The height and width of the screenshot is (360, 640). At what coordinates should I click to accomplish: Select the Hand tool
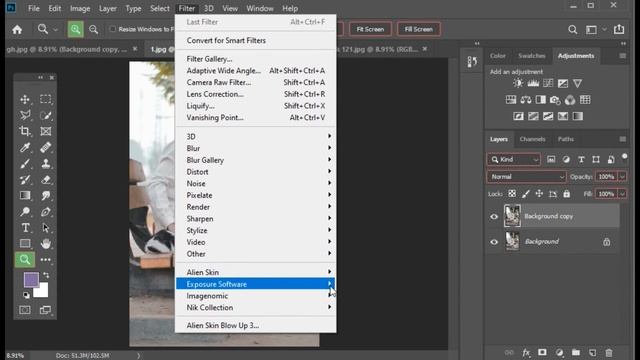point(46,244)
